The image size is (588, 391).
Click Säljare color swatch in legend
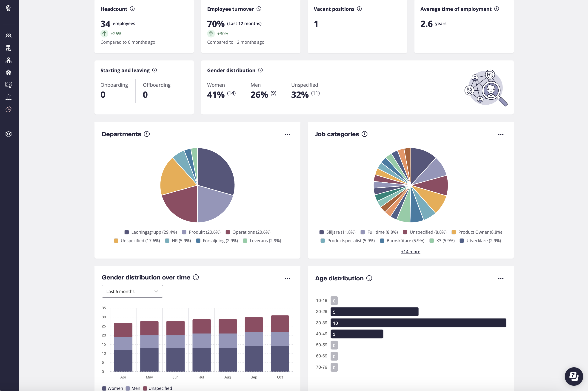pos(321,232)
